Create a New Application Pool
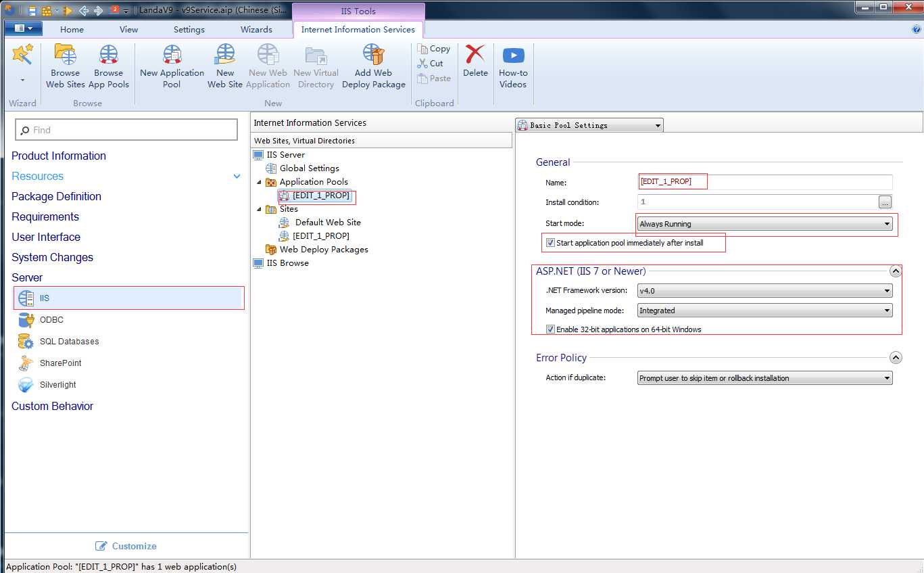The width and height of the screenshot is (924, 573). (x=172, y=66)
